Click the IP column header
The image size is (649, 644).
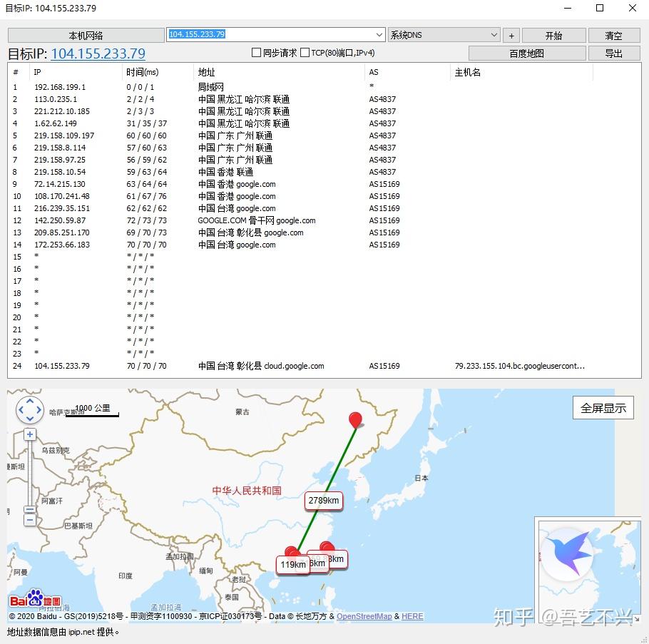[x=76, y=72]
